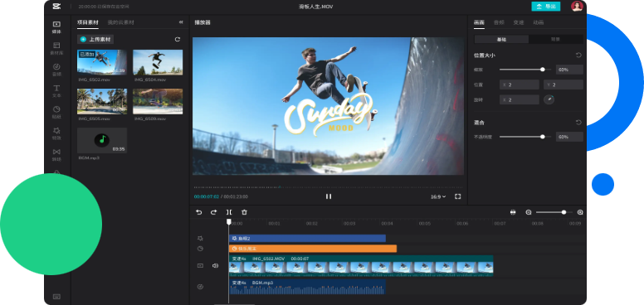This screenshot has height=305, width=644.
Task: Open the Effects (特效) panel in sidebar
Action: pos(56,133)
